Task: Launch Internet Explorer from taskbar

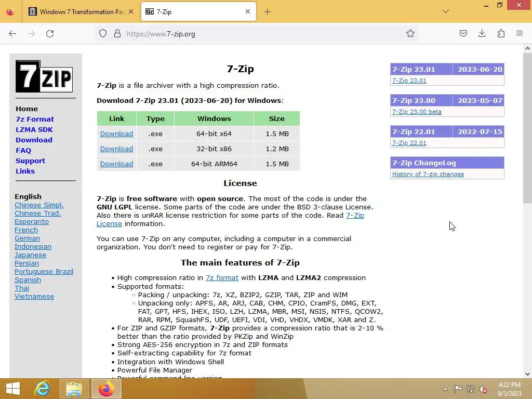Action: (x=42, y=389)
